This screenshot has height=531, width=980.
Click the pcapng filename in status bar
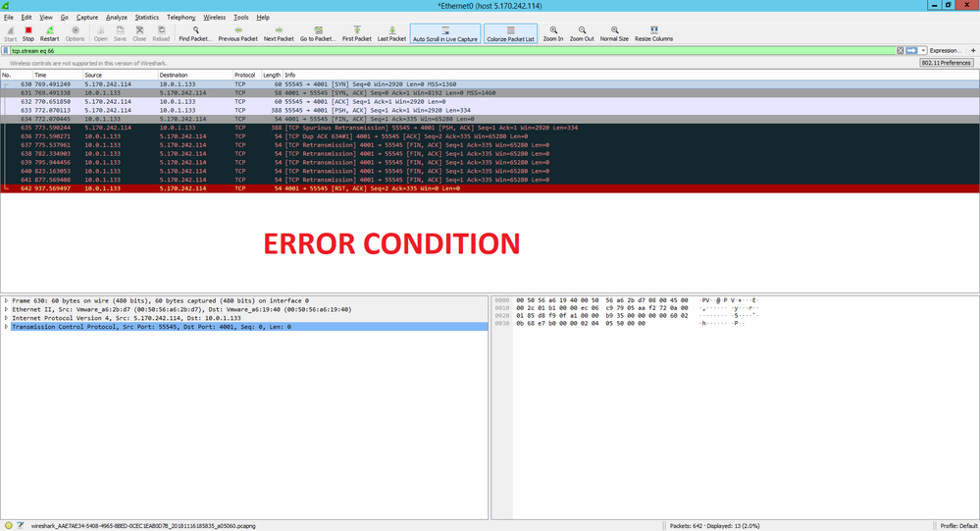click(x=143, y=526)
